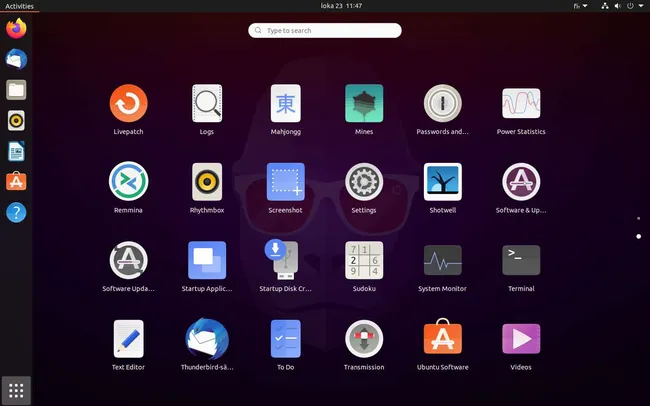Launch System Monitor
This screenshot has height=406, width=650.
click(443, 260)
